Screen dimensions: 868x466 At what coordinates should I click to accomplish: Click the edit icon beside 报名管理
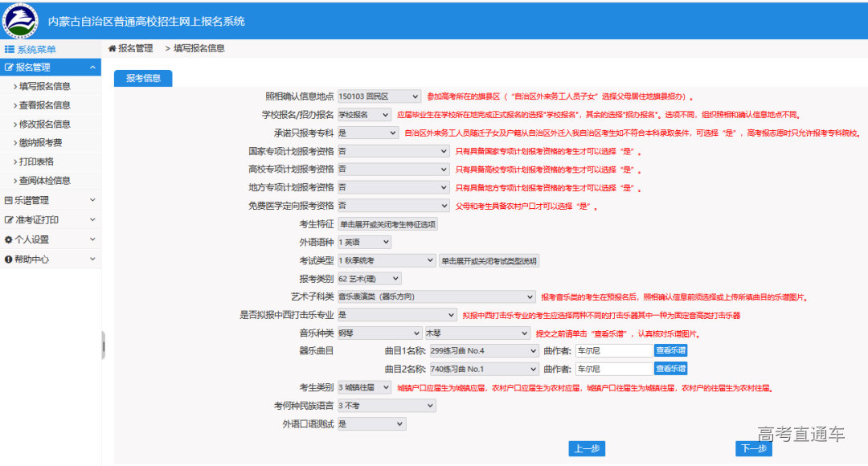coord(10,68)
